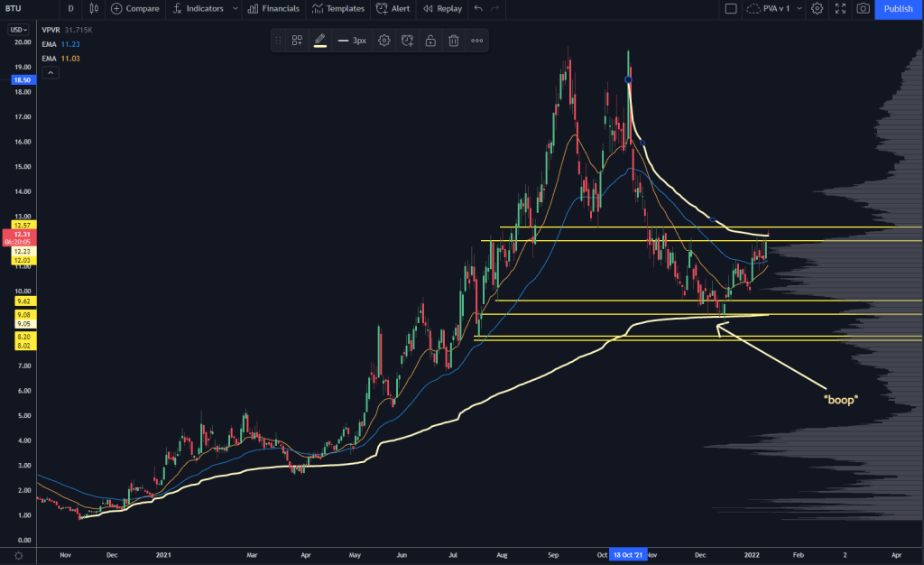Undo the last chart action
This screenshot has height=565, width=924.
(478, 9)
